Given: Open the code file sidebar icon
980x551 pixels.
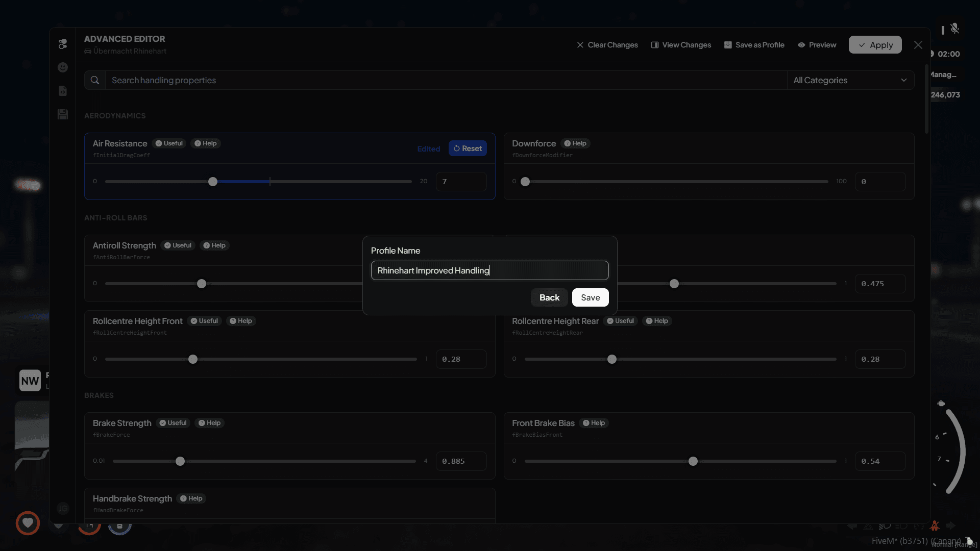Looking at the screenshot, I should click(x=63, y=91).
